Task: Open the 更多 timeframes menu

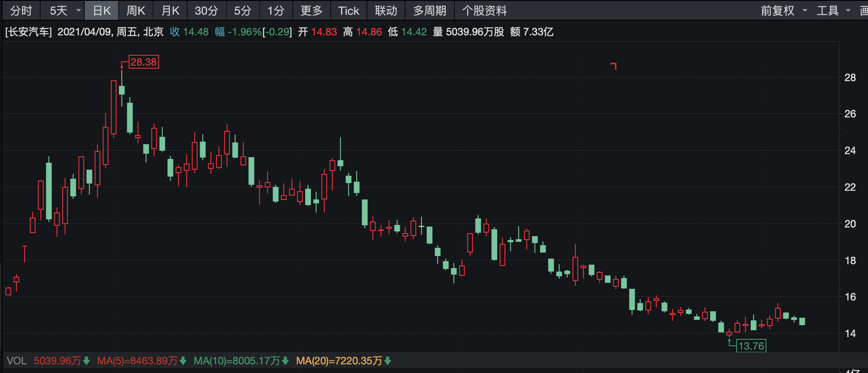Action: tap(311, 10)
